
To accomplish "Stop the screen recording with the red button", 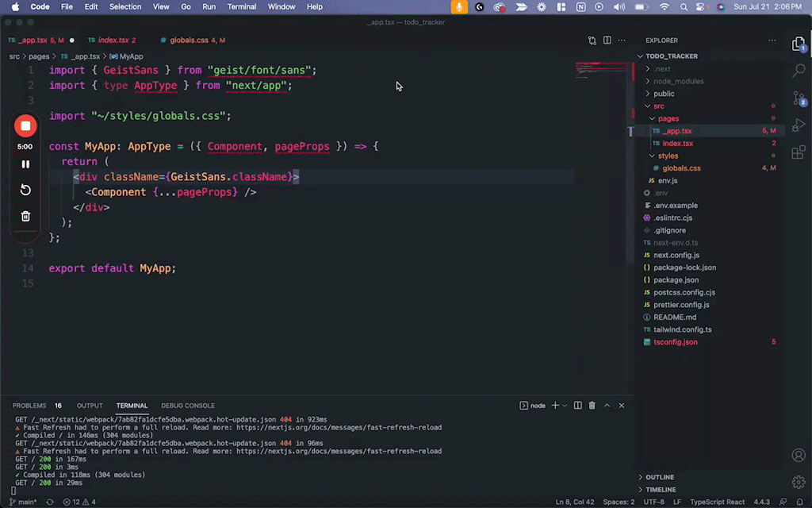I will (25, 125).
